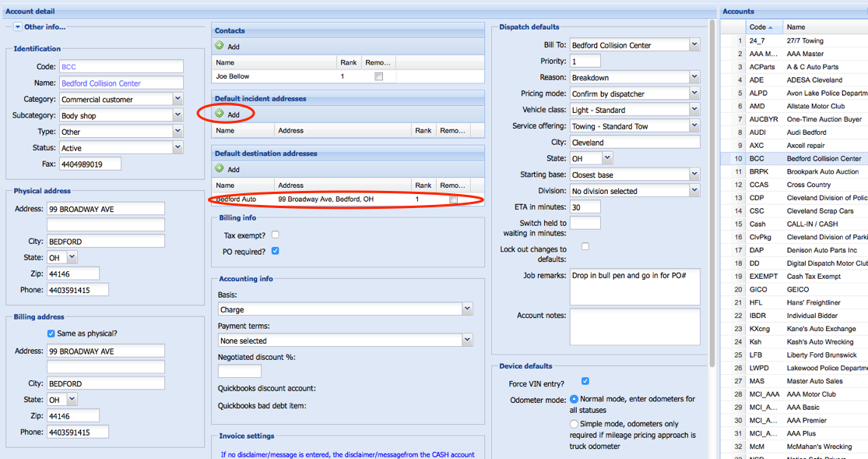Click the green Add icon under Contacts

220,47
